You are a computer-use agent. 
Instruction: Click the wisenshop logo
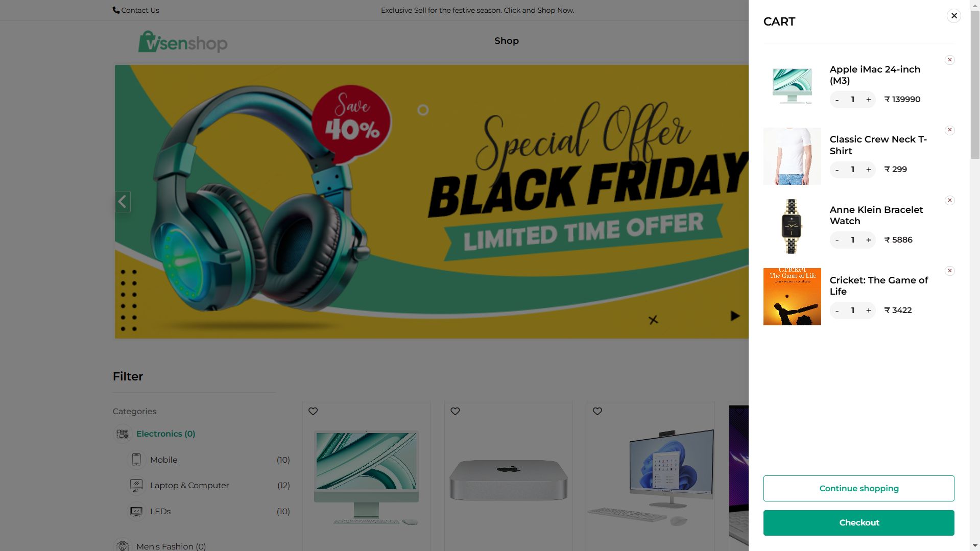coord(182,42)
